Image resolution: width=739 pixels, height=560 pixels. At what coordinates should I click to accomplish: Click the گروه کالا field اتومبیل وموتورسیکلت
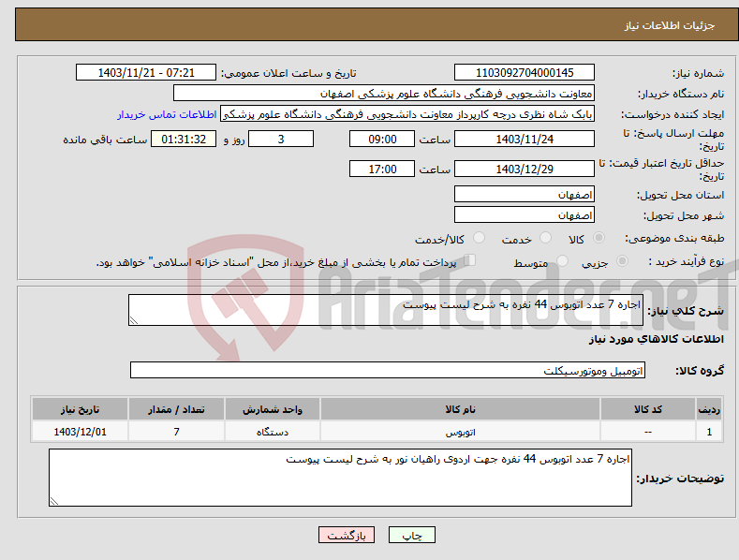388,371
